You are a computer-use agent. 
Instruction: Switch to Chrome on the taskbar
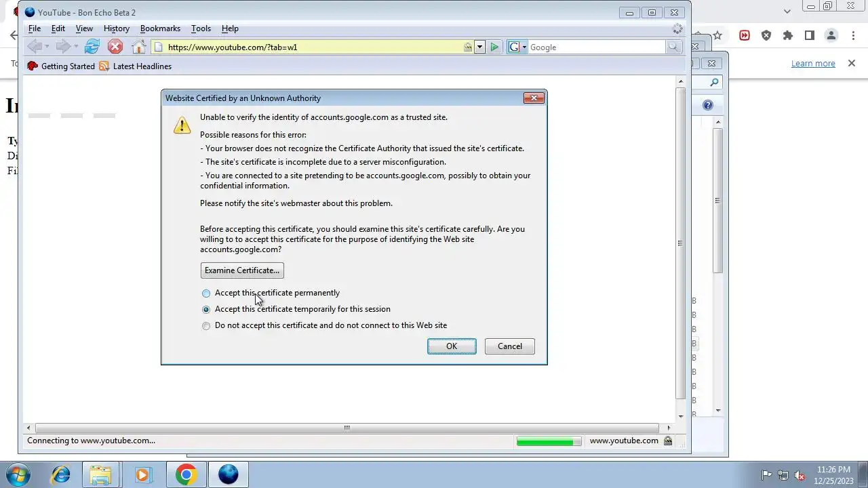(x=186, y=474)
